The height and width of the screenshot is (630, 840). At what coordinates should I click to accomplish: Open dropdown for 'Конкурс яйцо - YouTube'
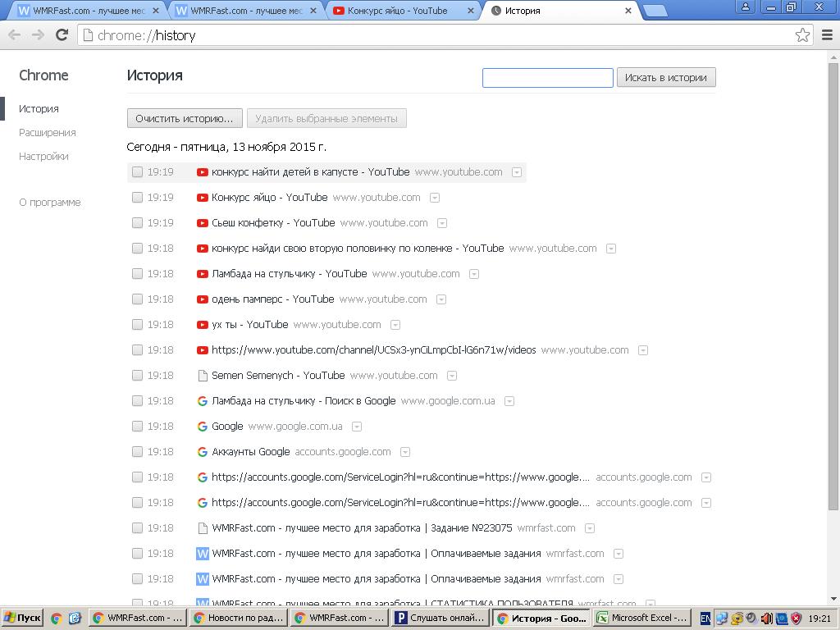(435, 198)
